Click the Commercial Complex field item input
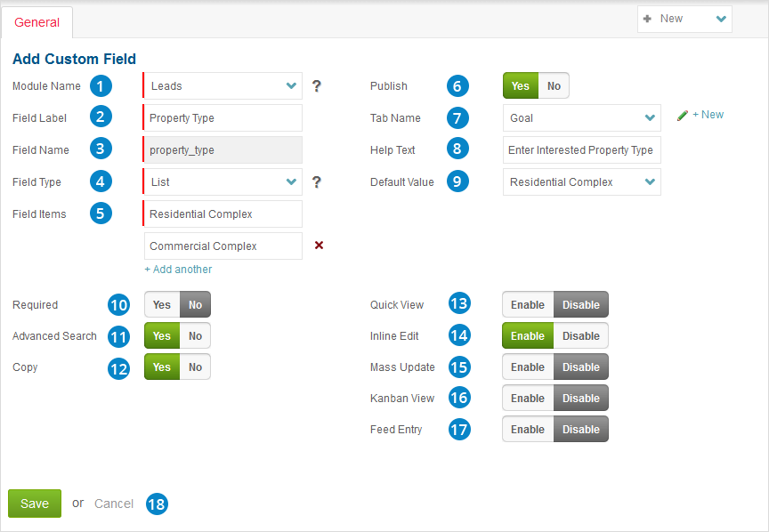 (x=223, y=246)
